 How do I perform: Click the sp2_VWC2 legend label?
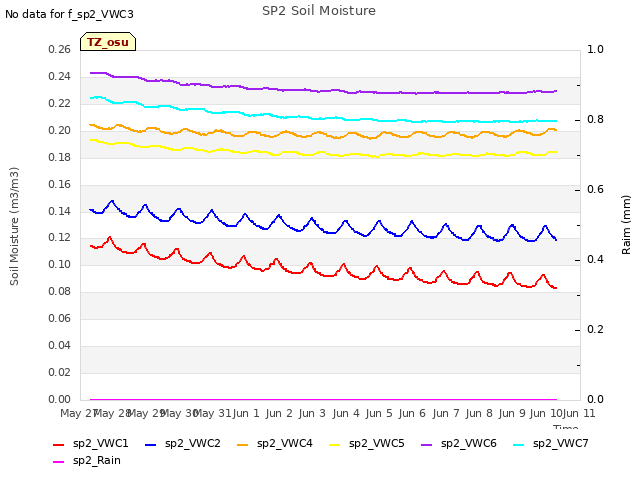tap(193, 443)
